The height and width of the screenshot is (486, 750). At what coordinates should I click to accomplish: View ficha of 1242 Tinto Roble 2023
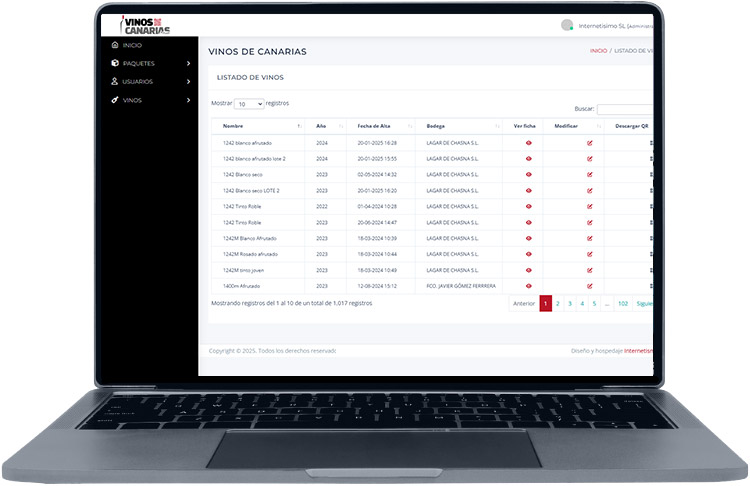(529, 222)
